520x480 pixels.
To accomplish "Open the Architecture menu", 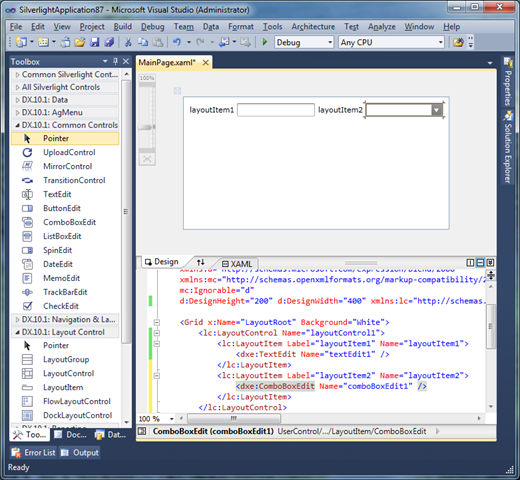I will (313, 27).
